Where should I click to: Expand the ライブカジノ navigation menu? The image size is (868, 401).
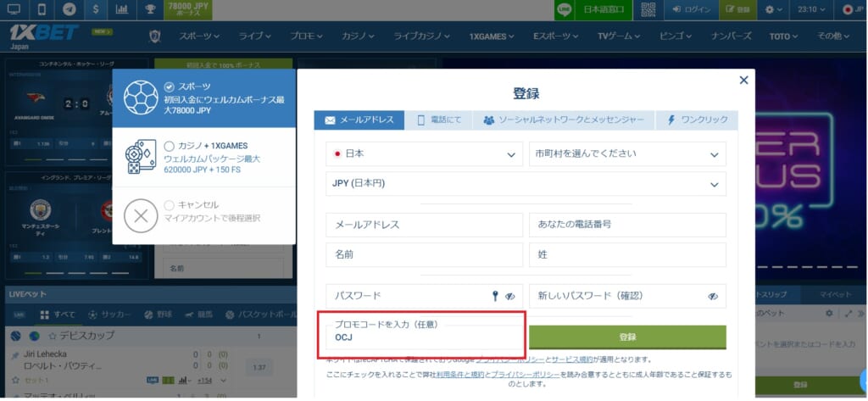[x=422, y=36]
